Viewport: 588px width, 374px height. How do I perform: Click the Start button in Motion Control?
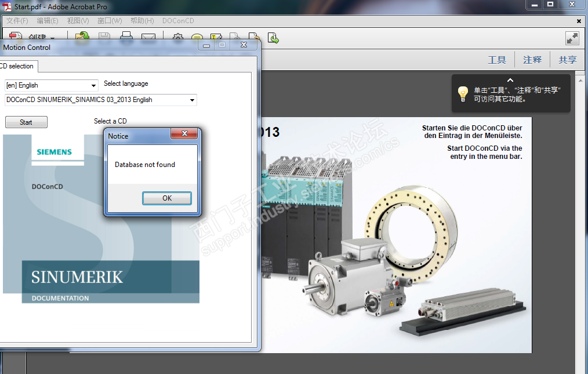(x=26, y=122)
